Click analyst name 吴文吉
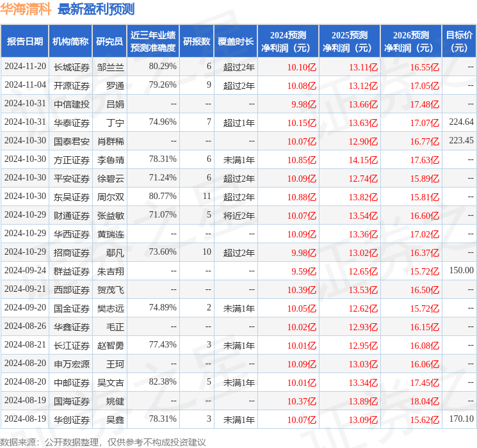This screenshot has width=477, height=448. [x=111, y=383]
